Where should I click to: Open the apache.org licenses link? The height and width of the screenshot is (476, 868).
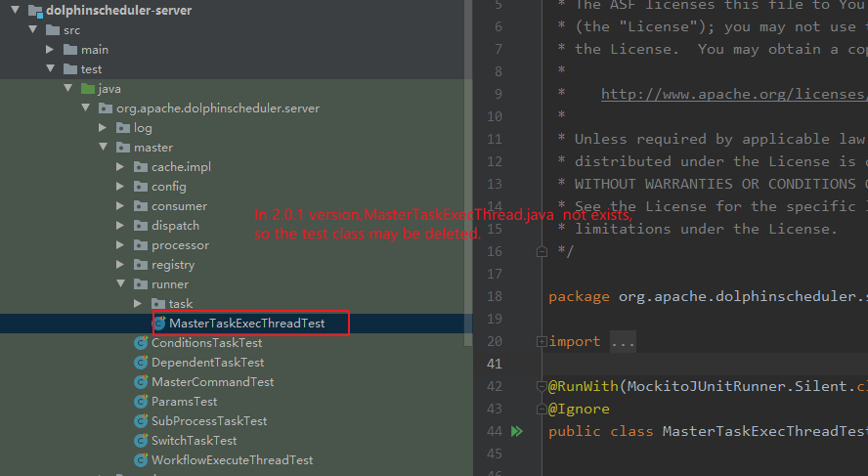734,94
